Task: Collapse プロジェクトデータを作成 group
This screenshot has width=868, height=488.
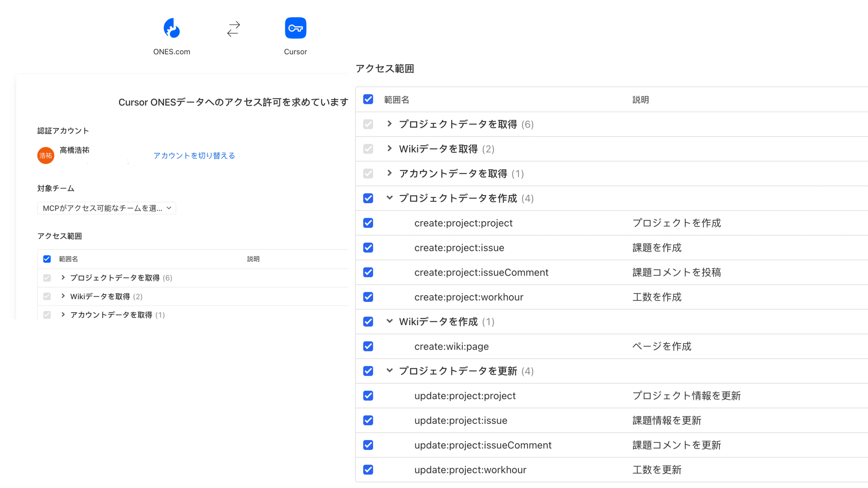Action: click(389, 198)
